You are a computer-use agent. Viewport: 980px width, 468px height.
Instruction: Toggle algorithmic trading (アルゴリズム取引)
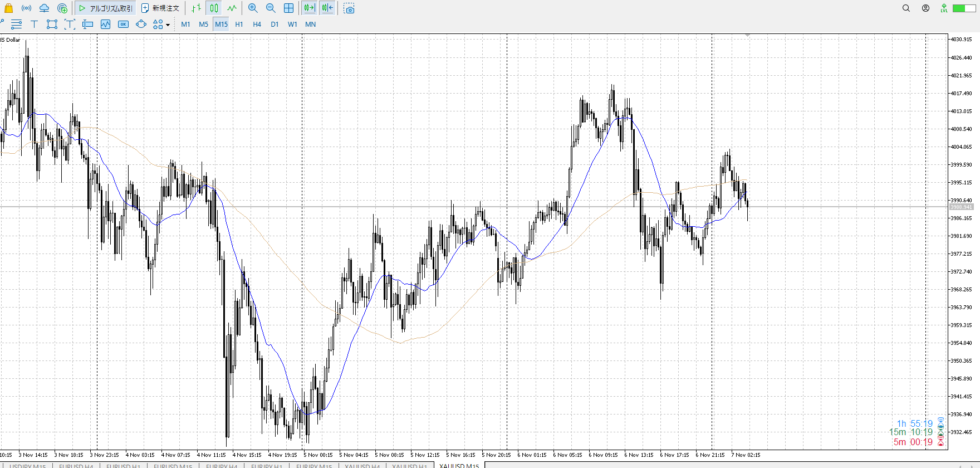click(x=106, y=8)
